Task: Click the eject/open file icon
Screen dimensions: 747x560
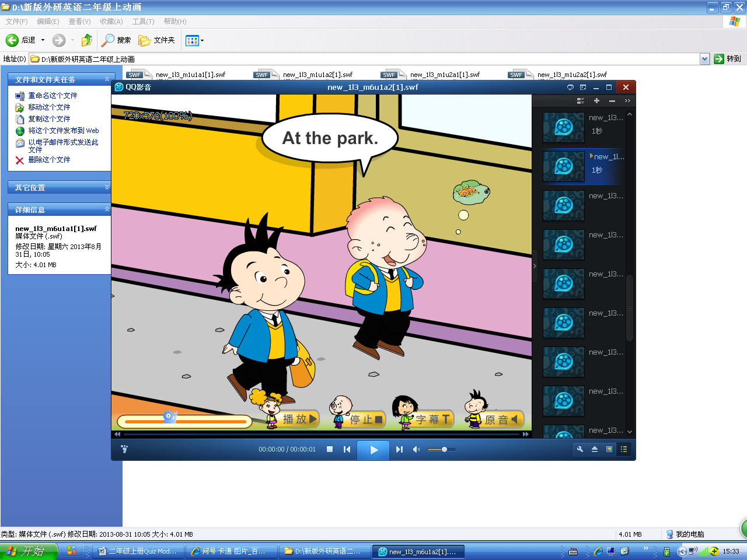Action: click(595, 449)
